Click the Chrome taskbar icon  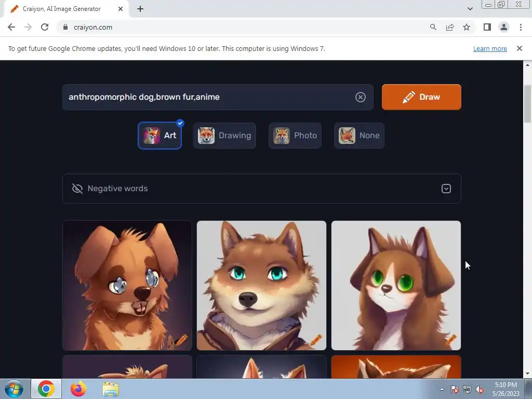[x=46, y=389]
